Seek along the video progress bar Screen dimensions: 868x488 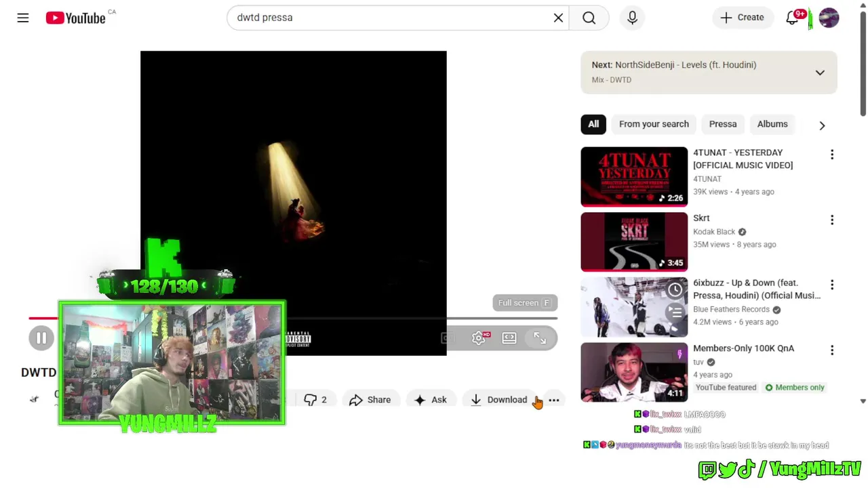point(293,318)
